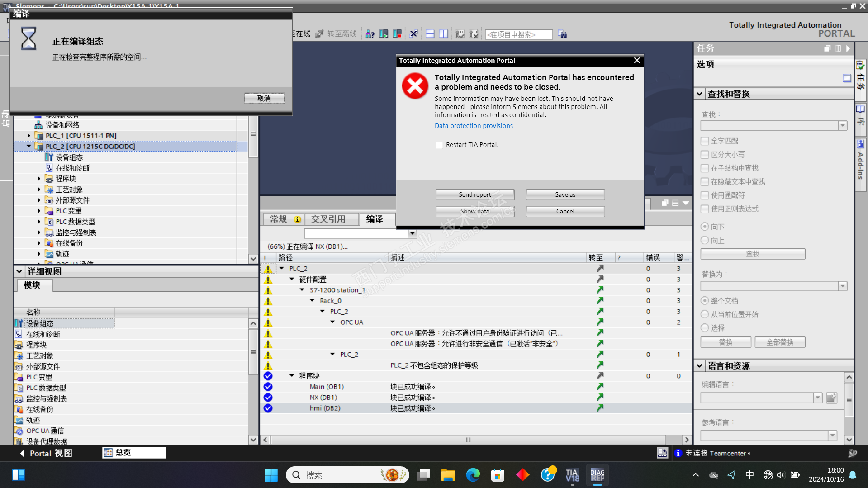Click the 设备组态 icon in project tree
Screen dimensions: 868x488
tap(49, 157)
